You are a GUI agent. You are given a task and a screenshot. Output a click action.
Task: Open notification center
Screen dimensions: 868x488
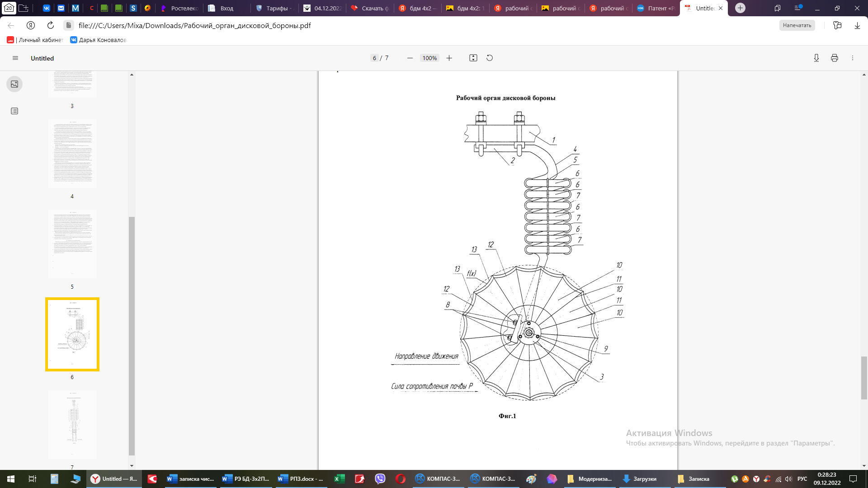[x=853, y=479]
